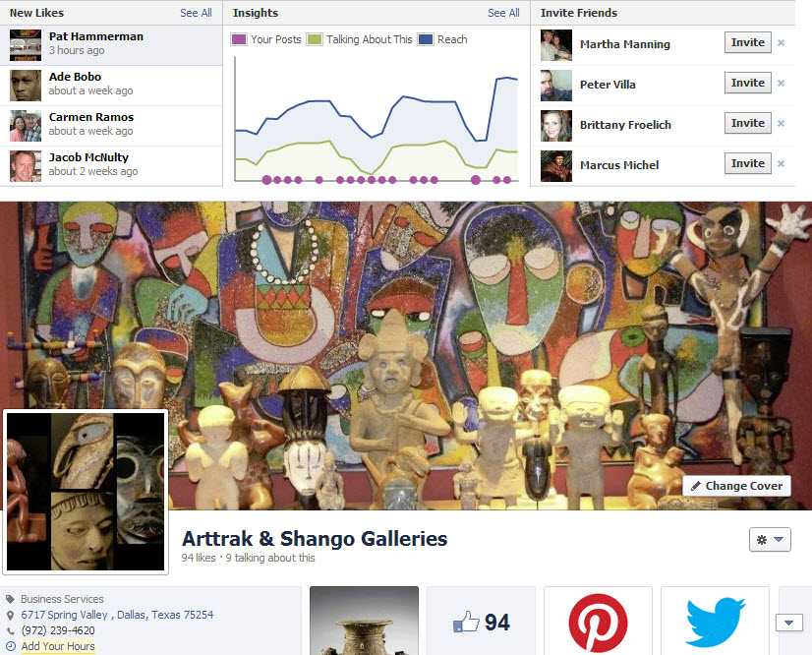
Task: Click the Brittany Froelich name
Action: click(625, 125)
